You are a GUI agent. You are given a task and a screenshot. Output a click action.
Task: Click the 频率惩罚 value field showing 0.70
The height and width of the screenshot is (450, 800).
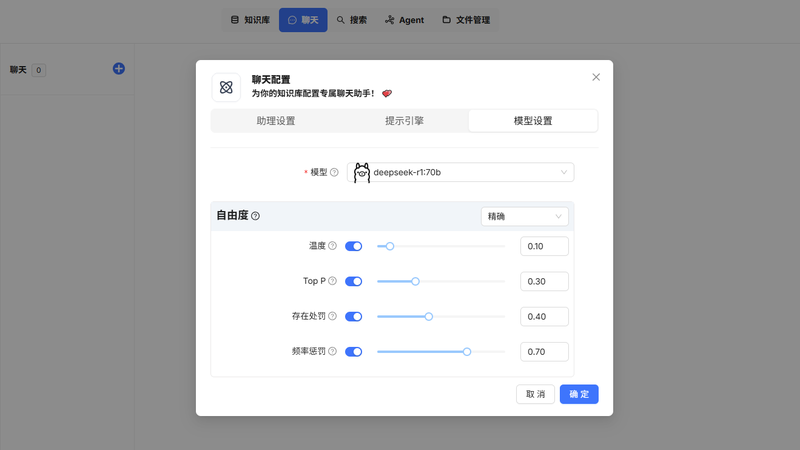coord(544,352)
